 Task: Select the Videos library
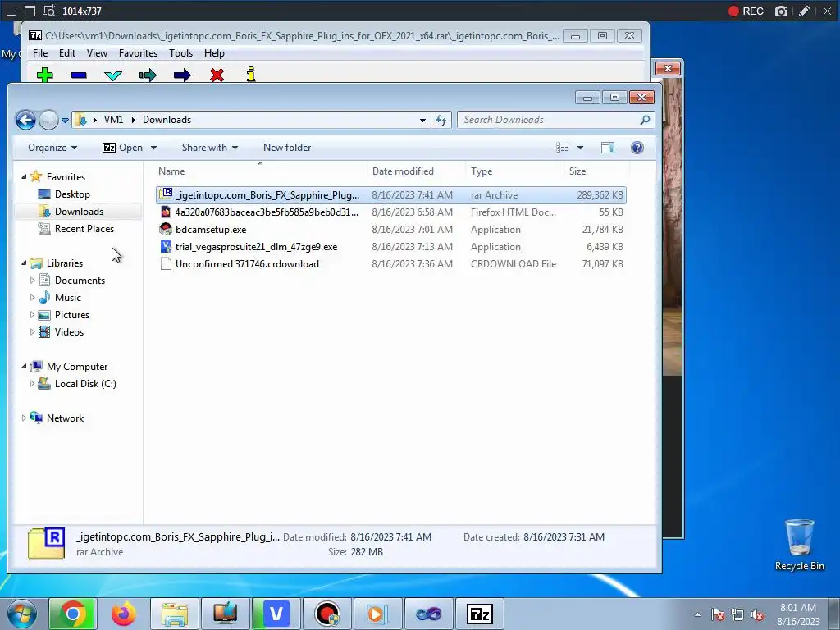pyautogui.click(x=69, y=332)
